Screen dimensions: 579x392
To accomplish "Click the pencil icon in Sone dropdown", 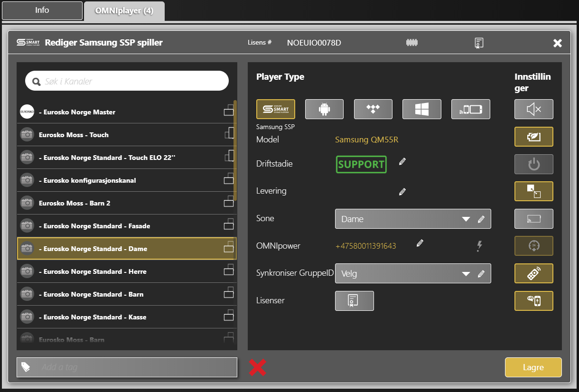I will click(x=481, y=219).
